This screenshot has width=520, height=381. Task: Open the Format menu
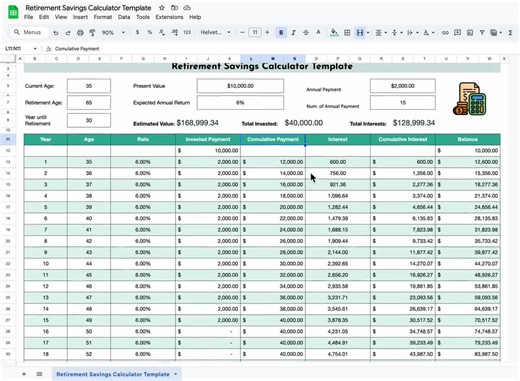103,17
